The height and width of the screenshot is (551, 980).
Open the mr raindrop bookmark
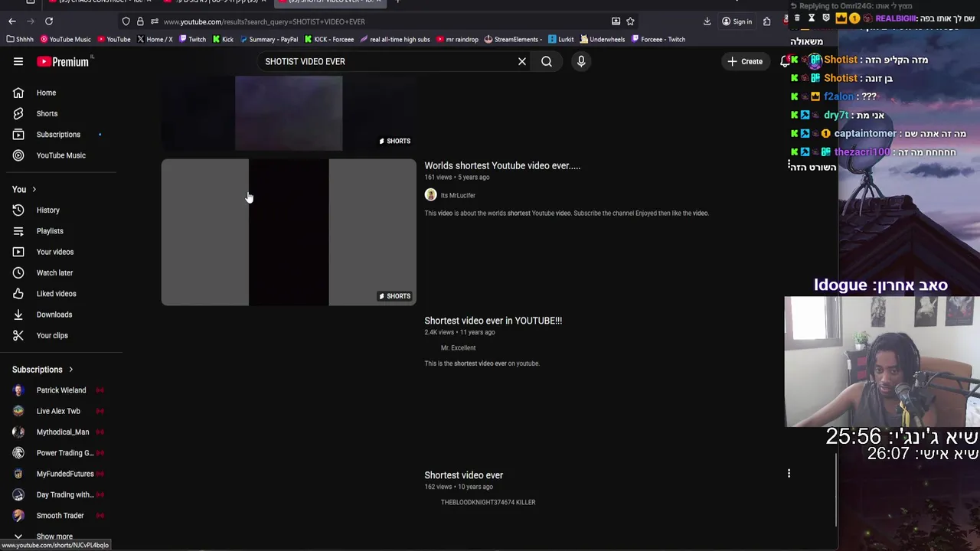tap(457, 39)
